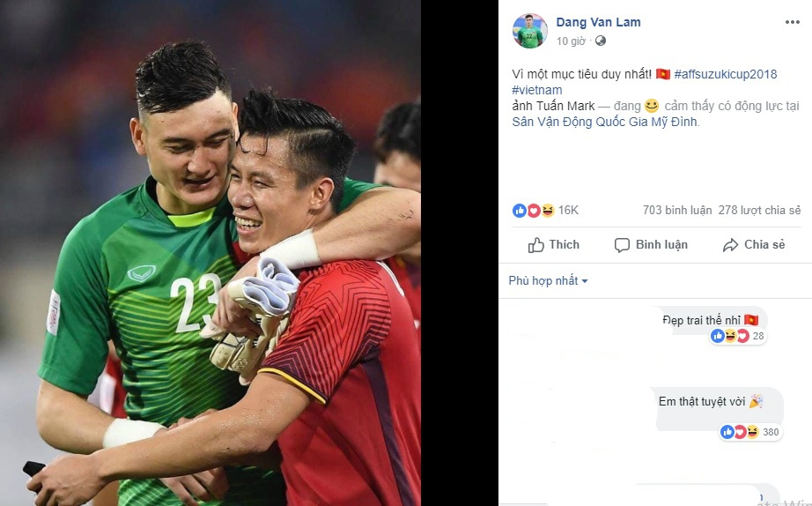Expand the 'Phù hợp nhất' comment sort dropdown
Screen dimensions: 812x506
point(548,280)
